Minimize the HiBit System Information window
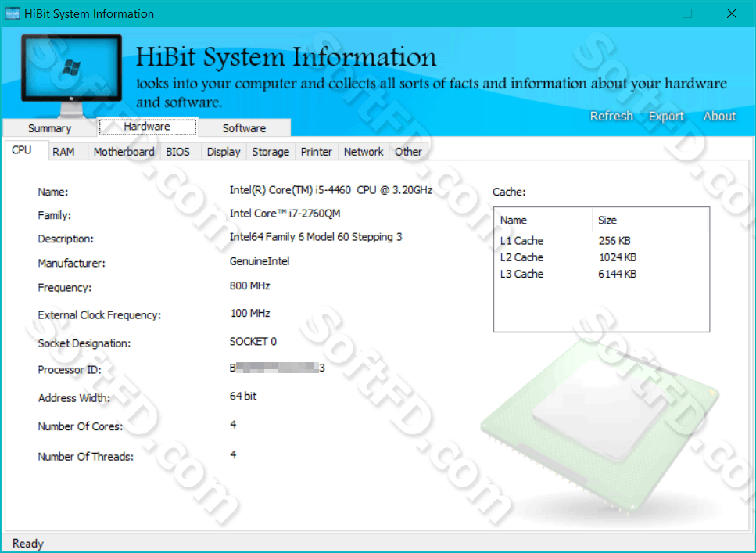 pyautogui.click(x=643, y=13)
